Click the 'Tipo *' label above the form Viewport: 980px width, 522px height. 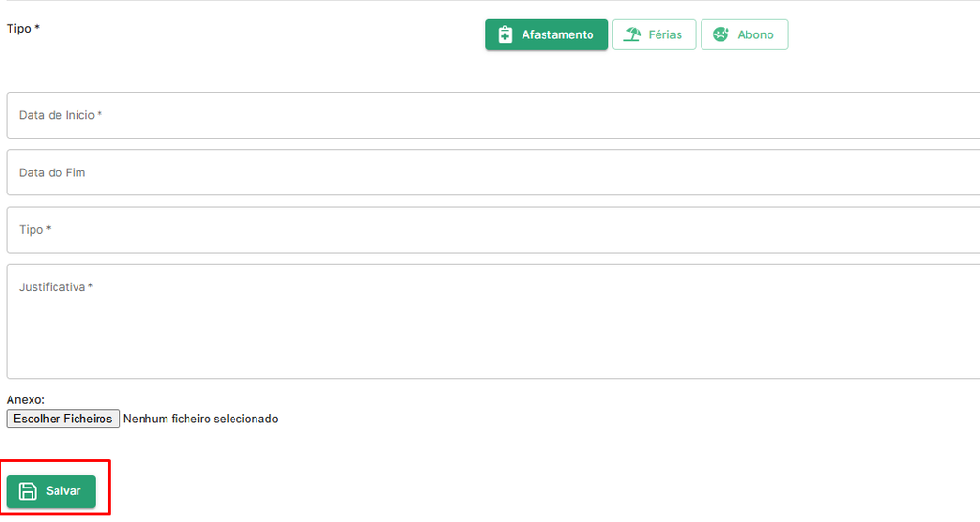click(23, 28)
